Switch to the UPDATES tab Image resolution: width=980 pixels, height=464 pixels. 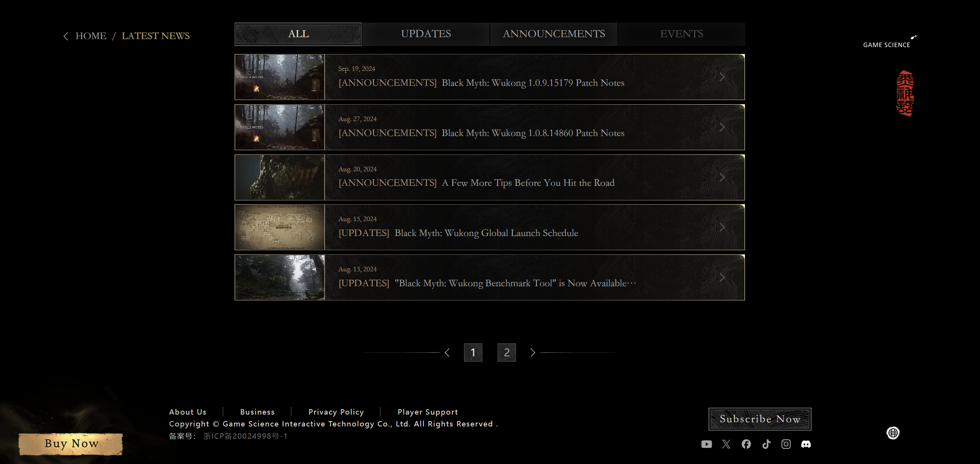click(x=426, y=34)
